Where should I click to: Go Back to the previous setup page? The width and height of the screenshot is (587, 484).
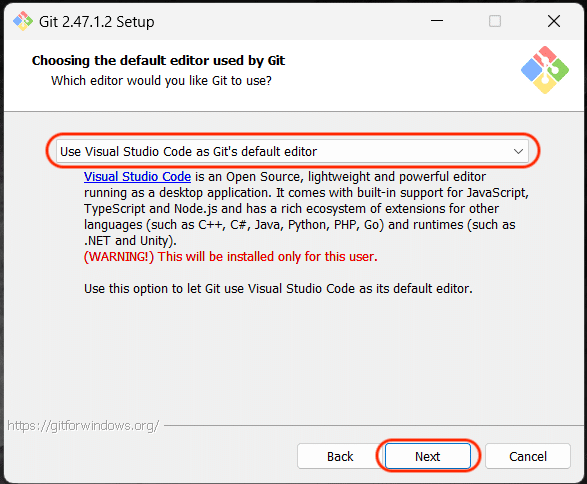(x=340, y=456)
